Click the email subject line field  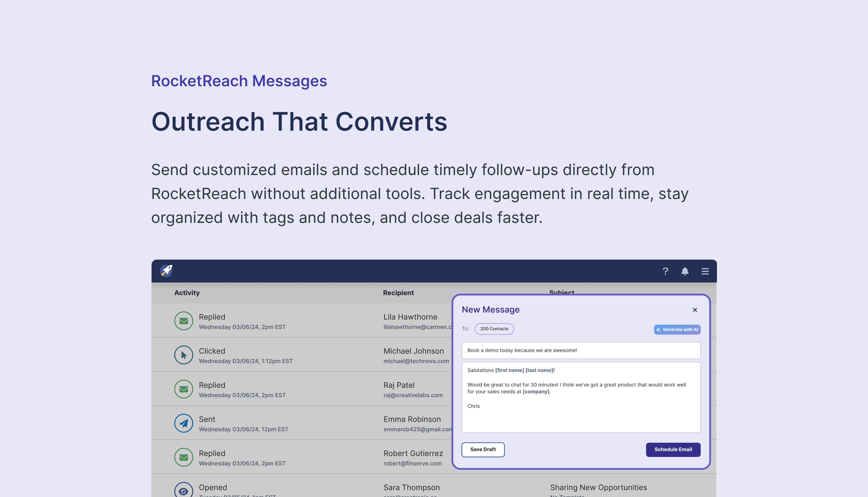(580, 350)
